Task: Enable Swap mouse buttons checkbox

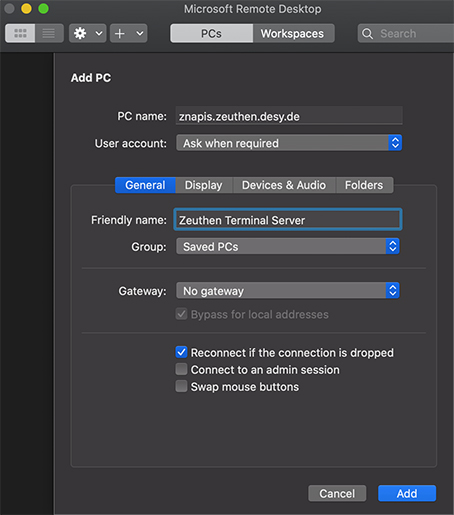Action: [181, 386]
